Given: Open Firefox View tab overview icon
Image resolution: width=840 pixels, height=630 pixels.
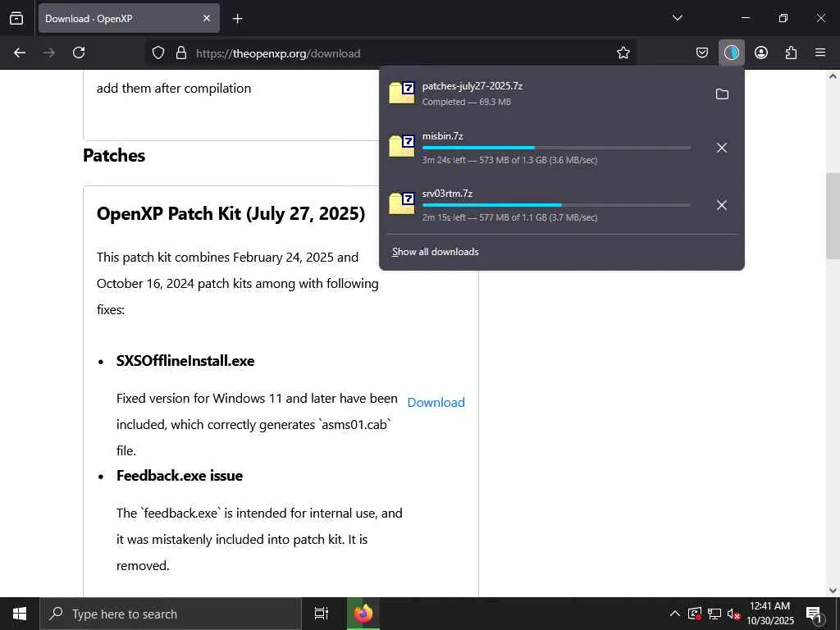Looking at the screenshot, I should [x=16, y=18].
